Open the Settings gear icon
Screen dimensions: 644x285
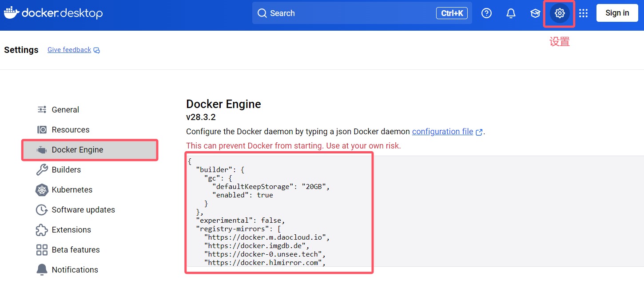(560, 13)
